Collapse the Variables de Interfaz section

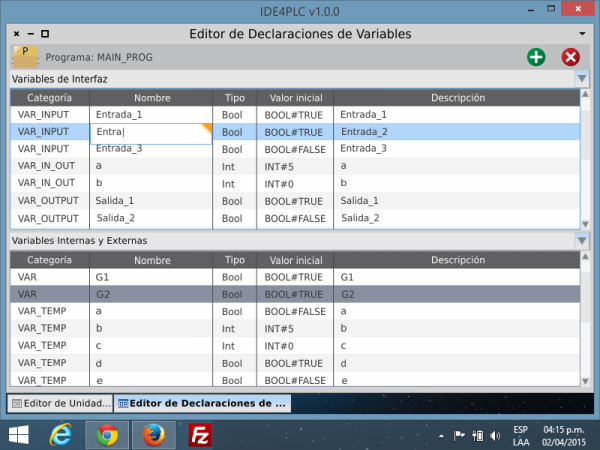pyautogui.click(x=582, y=79)
